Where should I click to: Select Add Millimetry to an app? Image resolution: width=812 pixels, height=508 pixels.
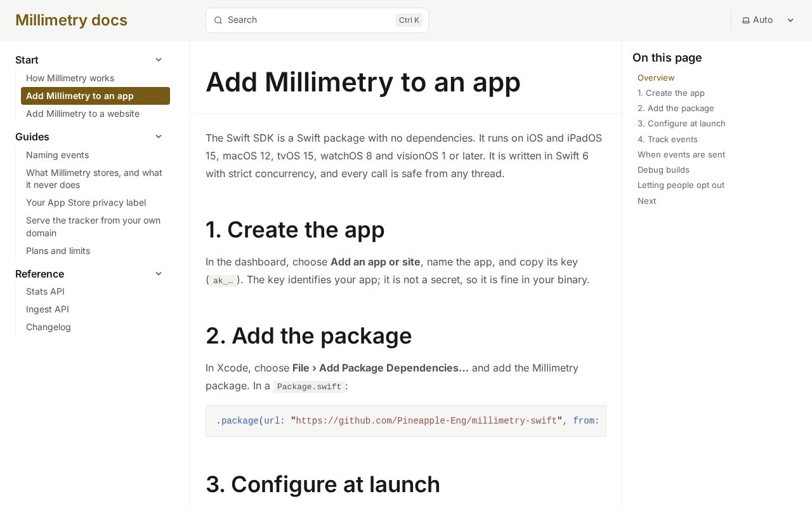95,96
